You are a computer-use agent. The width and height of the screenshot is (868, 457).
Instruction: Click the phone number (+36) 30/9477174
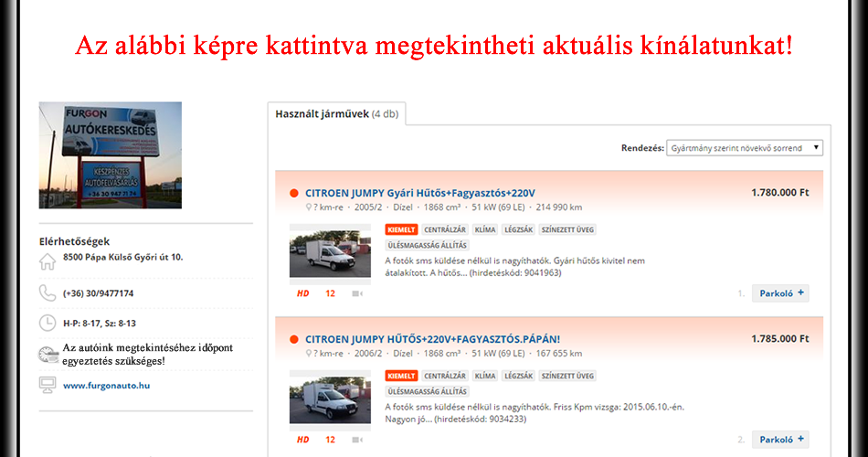coord(98,293)
